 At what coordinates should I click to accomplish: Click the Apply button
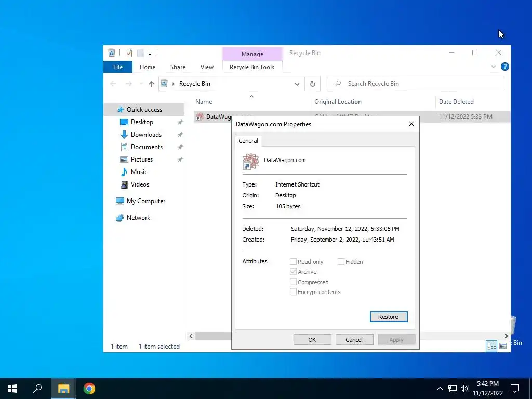tap(396, 340)
